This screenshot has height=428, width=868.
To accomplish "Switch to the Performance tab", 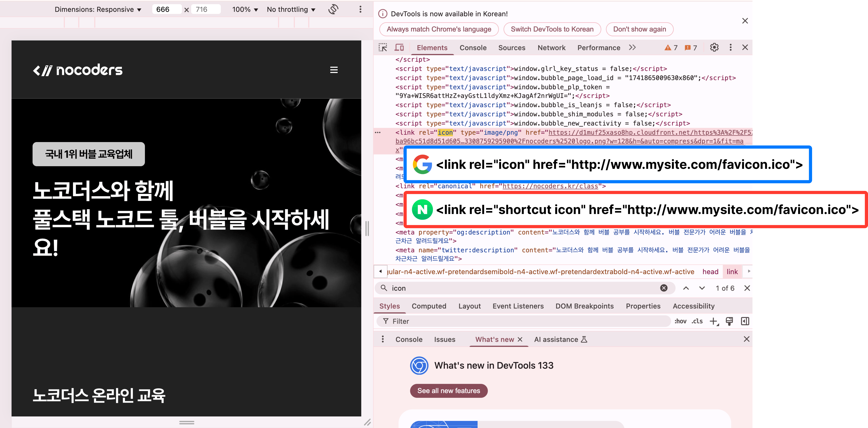I will click(598, 48).
